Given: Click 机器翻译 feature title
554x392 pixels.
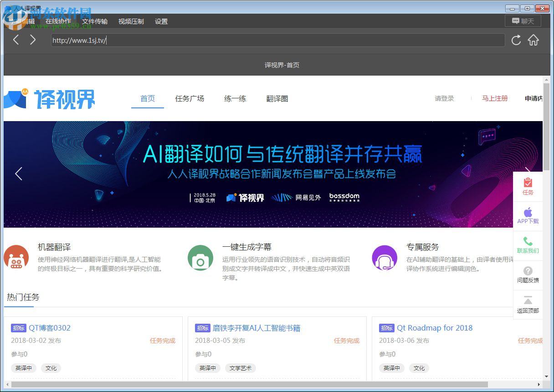Looking at the screenshot, I should pos(54,247).
